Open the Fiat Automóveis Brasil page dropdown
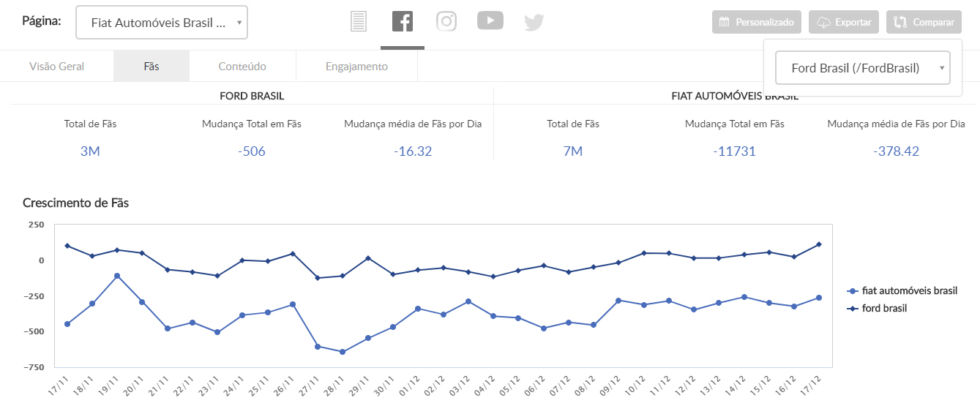980x406 pixels. click(162, 23)
